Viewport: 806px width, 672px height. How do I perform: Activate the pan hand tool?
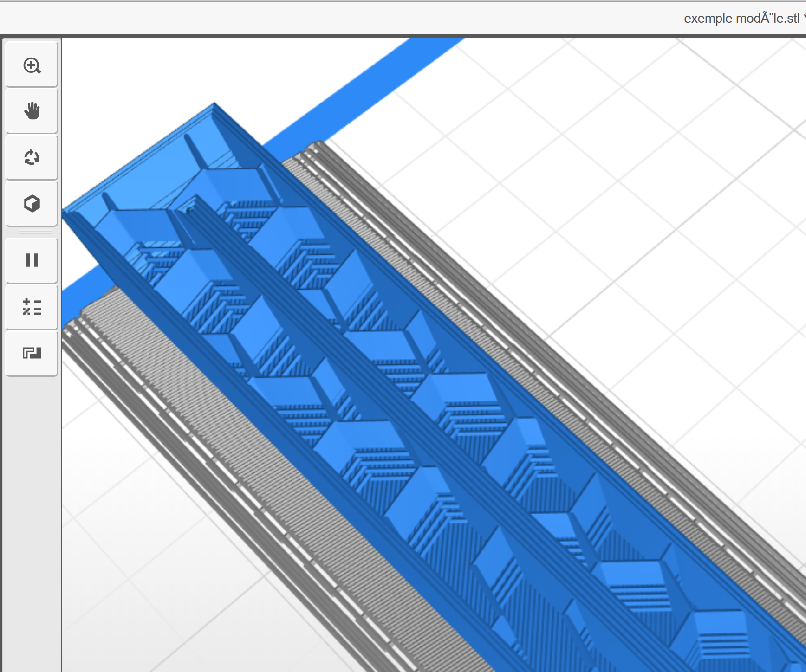click(x=32, y=111)
